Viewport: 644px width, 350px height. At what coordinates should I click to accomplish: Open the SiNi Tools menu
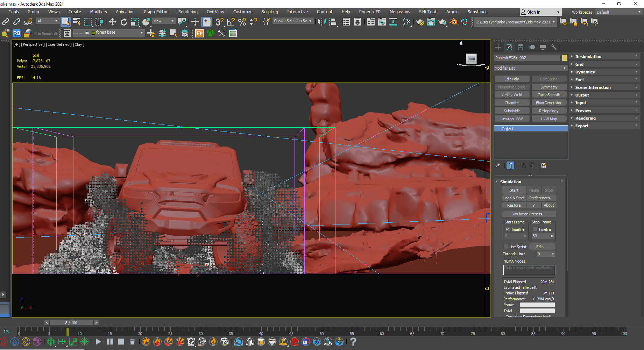pos(428,12)
